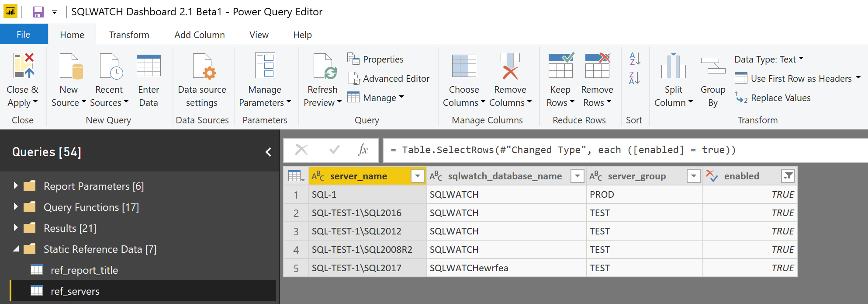This screenshot has width=868, height=304.
Task: Open query Properties
Action: 375,59
